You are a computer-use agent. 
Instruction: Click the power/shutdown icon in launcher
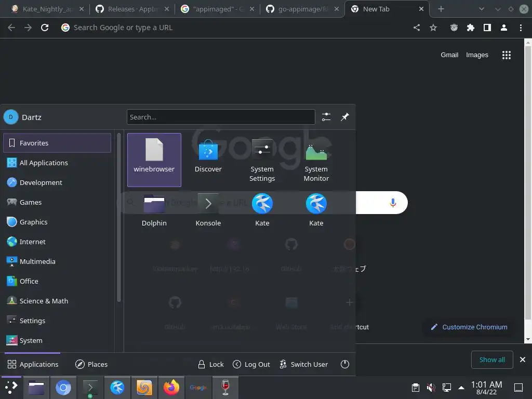pyautogui.click(x=345, y=364)
